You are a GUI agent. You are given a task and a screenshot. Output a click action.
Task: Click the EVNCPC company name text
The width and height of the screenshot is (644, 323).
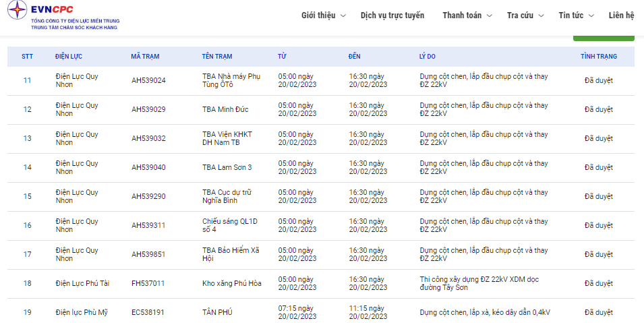(x=52, y=9)
